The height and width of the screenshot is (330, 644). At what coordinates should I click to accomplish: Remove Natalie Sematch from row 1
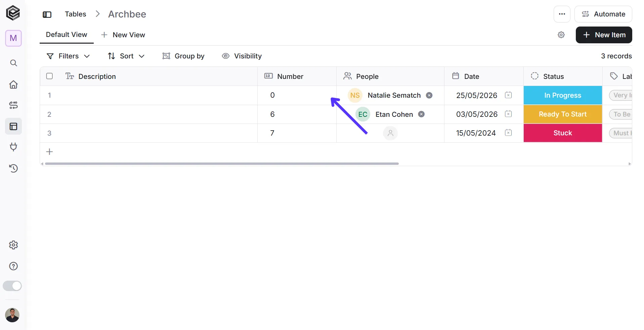point(429,95)
